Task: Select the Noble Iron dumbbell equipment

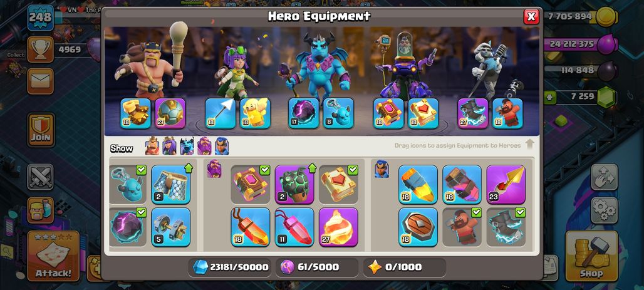Action: tap(170, 227)
